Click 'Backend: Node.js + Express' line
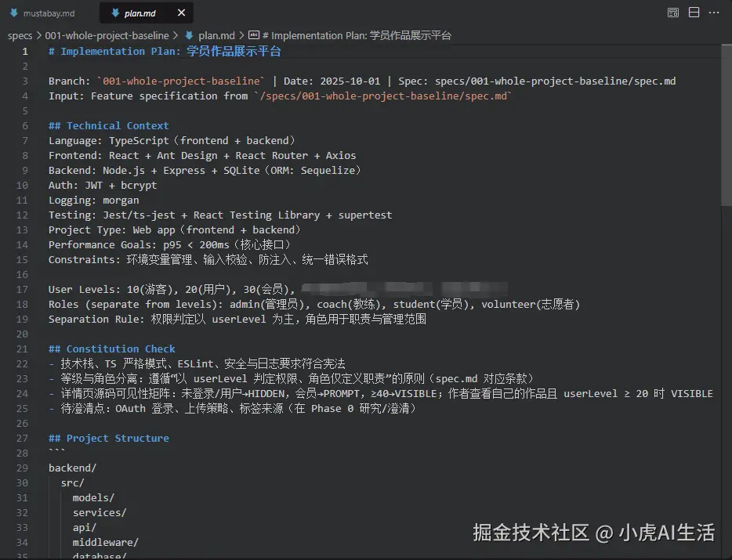 click(205, 170)
